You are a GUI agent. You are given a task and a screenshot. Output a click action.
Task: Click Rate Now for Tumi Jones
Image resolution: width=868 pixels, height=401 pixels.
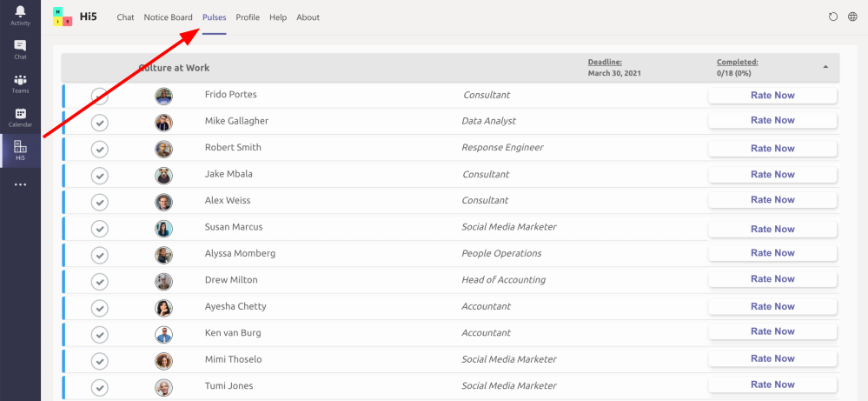tap(772, 384)
